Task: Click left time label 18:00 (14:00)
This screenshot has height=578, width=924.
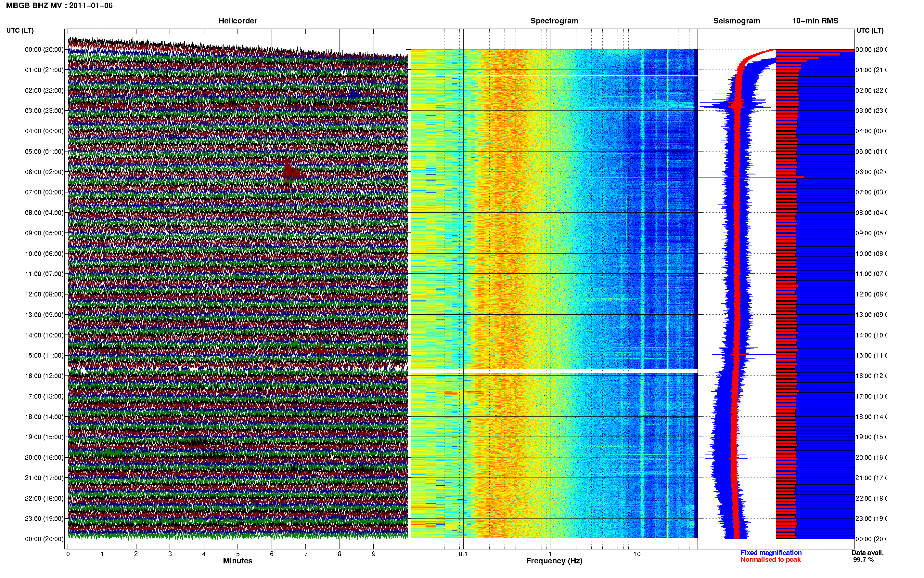Action: tap(44, 417)
